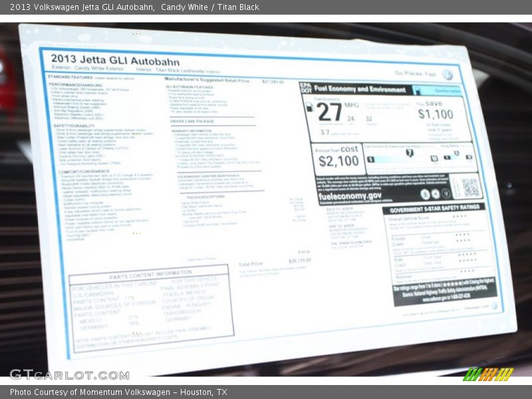This screenshot has width=532, height=399.
Task: Click the 'Total Price' label
Action: click(x=251, y=264)
